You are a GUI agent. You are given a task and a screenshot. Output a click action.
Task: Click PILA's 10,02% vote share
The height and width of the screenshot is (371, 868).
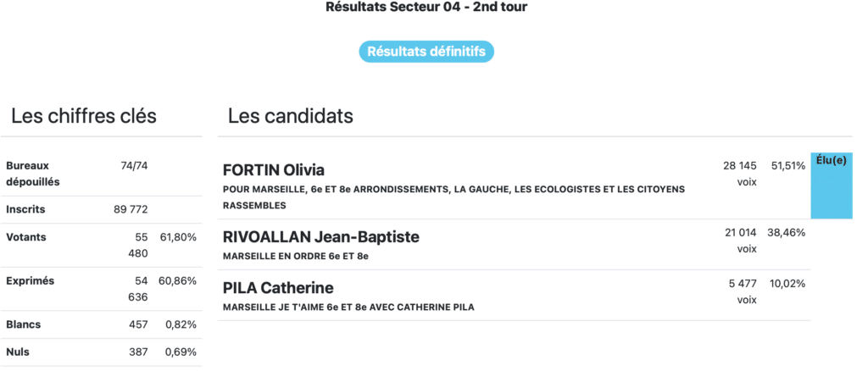point(787,283)
